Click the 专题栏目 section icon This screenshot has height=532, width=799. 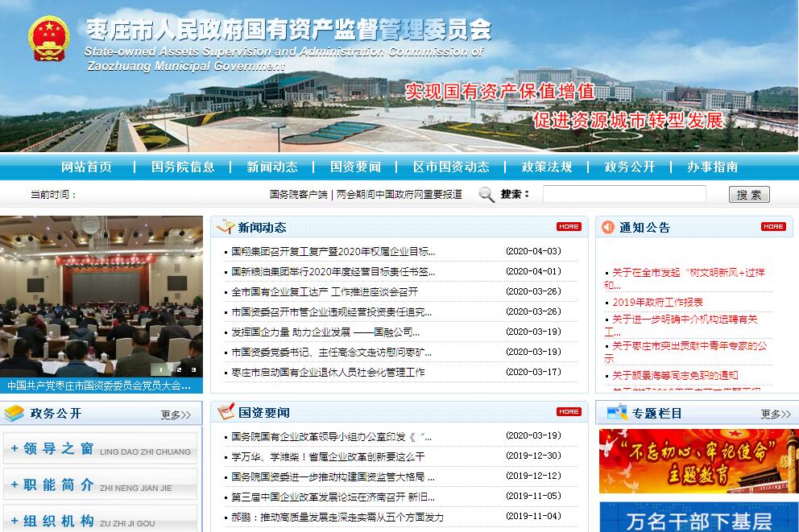617,413
